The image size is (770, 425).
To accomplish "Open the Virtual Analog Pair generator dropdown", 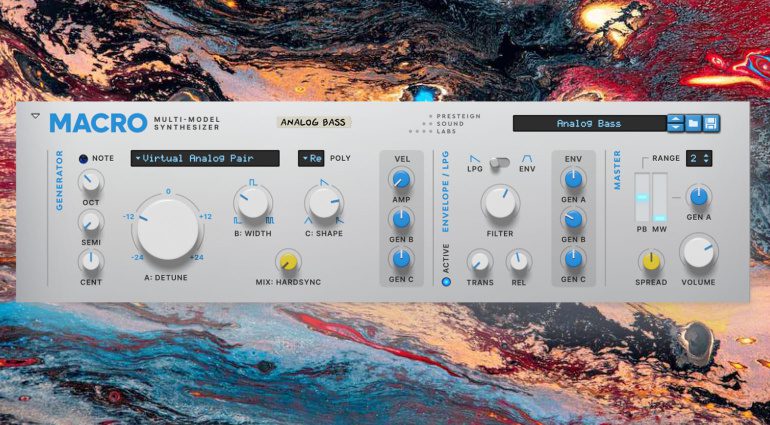I will click(205, 158).
